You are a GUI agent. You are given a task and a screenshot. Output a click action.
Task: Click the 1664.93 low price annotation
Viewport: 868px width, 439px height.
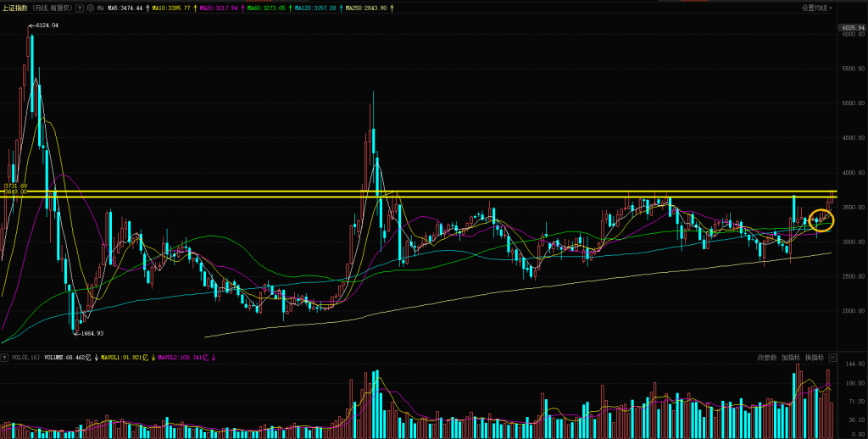click(x=92, y=333)
